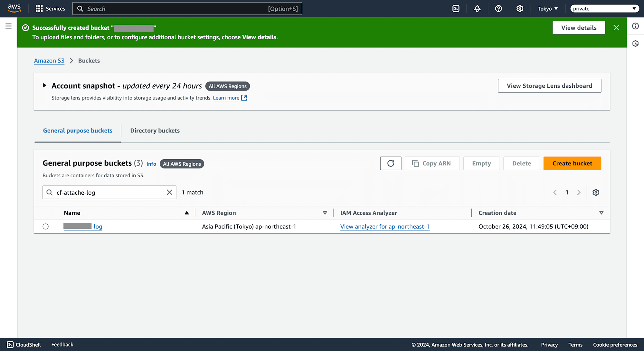The height and width of the screenshot is (351, 644).
Task: Click View details button in banner
Action: tap(579, 28)
